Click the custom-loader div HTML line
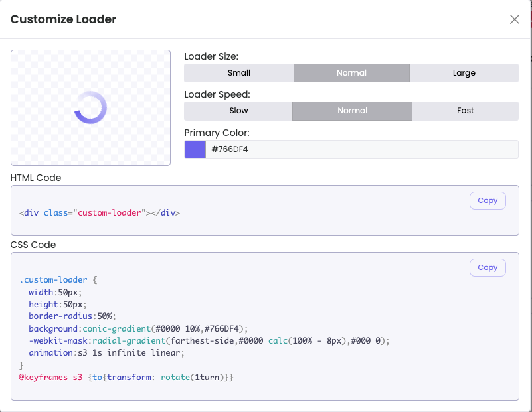Viewport: 532px width, 412px height. tap(100, 213)
